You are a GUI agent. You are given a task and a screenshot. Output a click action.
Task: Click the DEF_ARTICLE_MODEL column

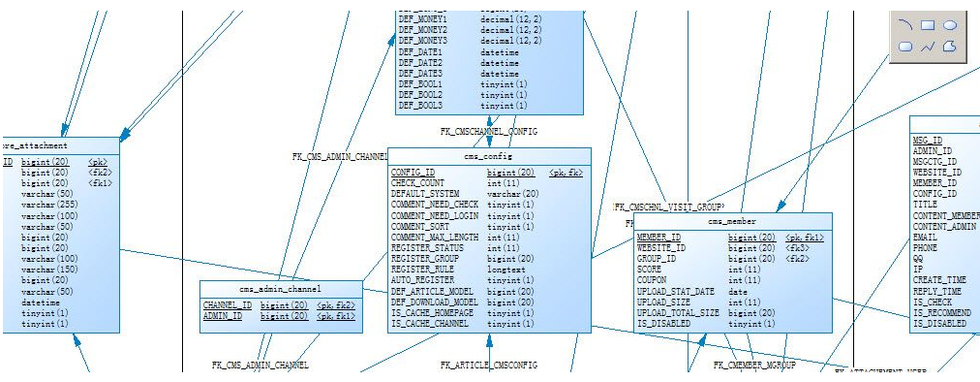click(x=432, y=291)
